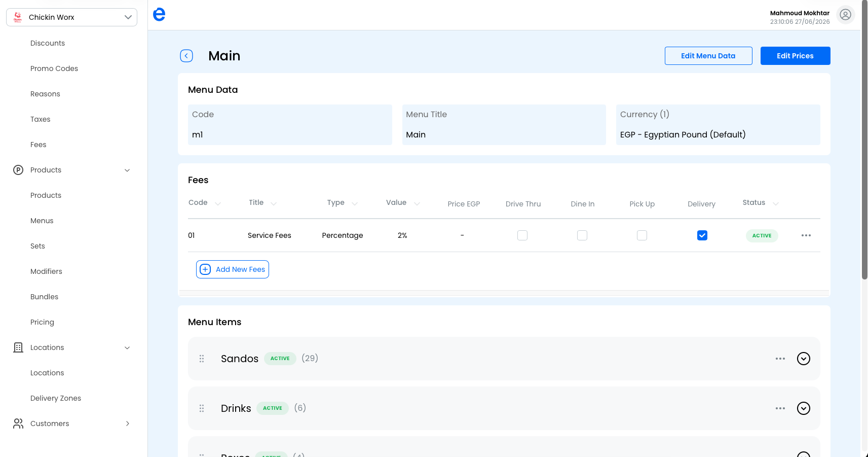Screen dimensions: 868x457
Task: Grab the Drinks drag handle icon
Action: [202, 408]
